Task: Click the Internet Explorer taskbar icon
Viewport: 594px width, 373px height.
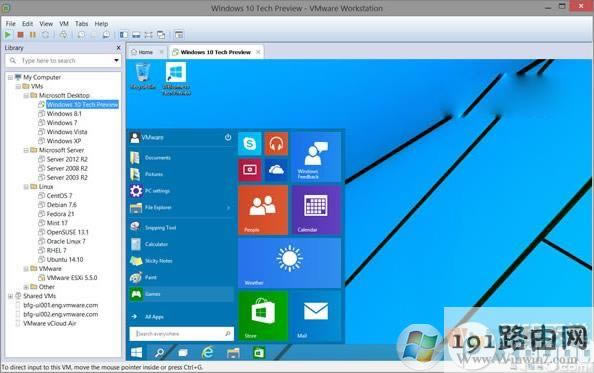Action: [208, 353]
